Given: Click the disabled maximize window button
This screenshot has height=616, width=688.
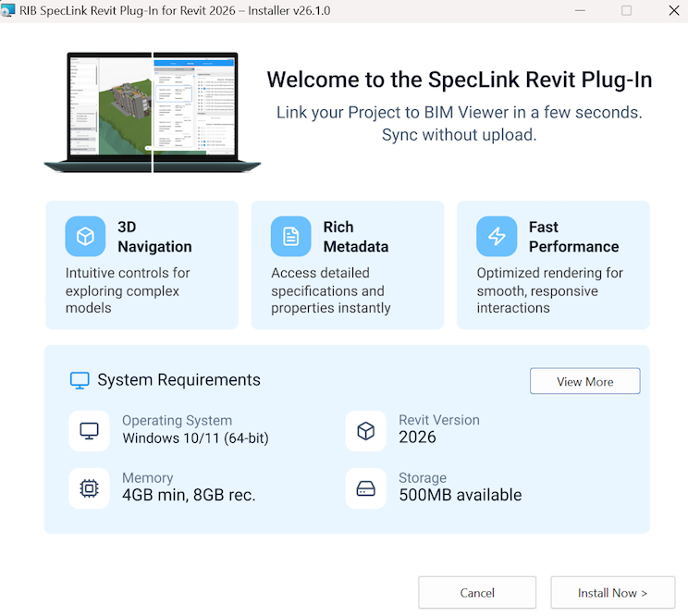Looking at the screenshot, I should tap(627, 10).
